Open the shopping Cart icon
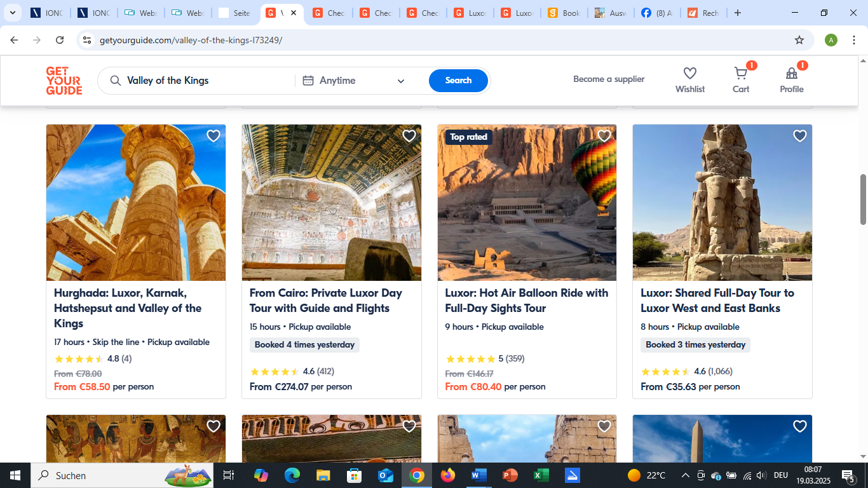This screenshot has width=868, height=488. [x=741, y=73]
